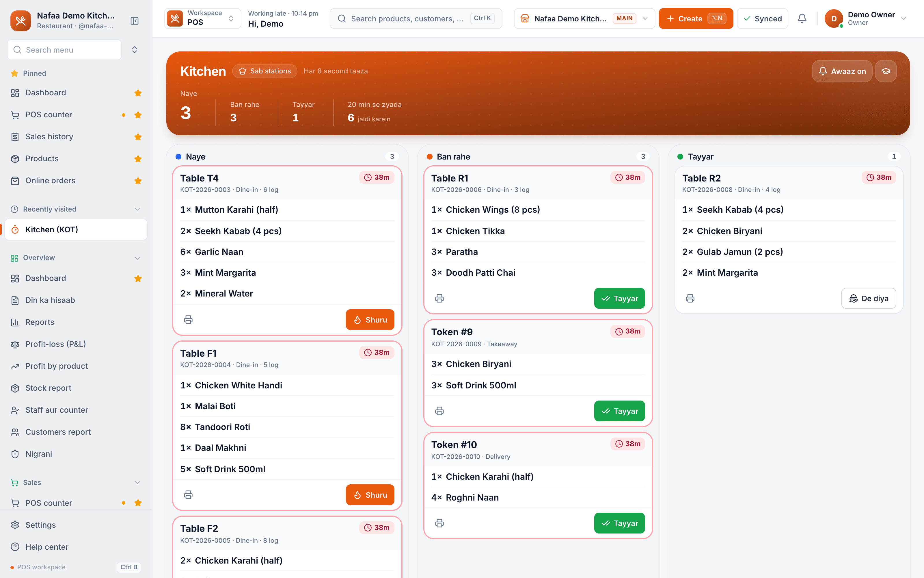Open Sab stations filter chip
This screenshot has width=924, height=578.
[264, 71]
